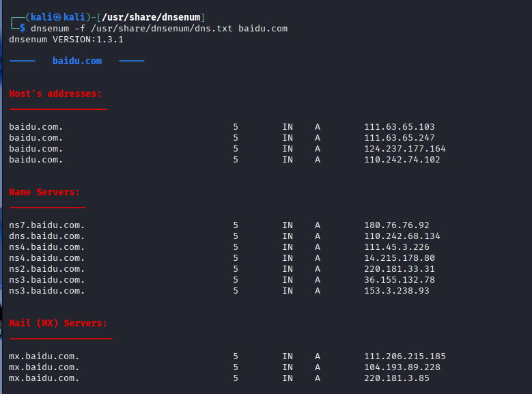Click the 'Host's addresses:' heading
532x394 pixels.
(x=55, y=94)
